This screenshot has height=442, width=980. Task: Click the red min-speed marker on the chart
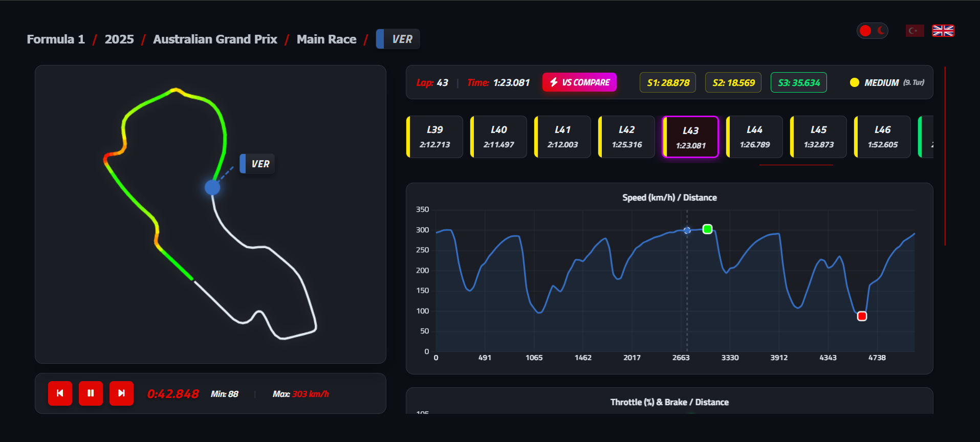862,316
